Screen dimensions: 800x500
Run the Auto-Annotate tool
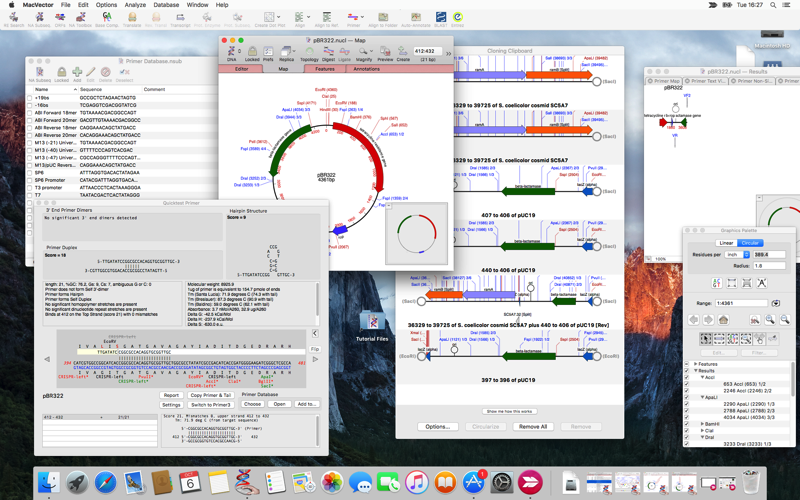coord(416,17)
